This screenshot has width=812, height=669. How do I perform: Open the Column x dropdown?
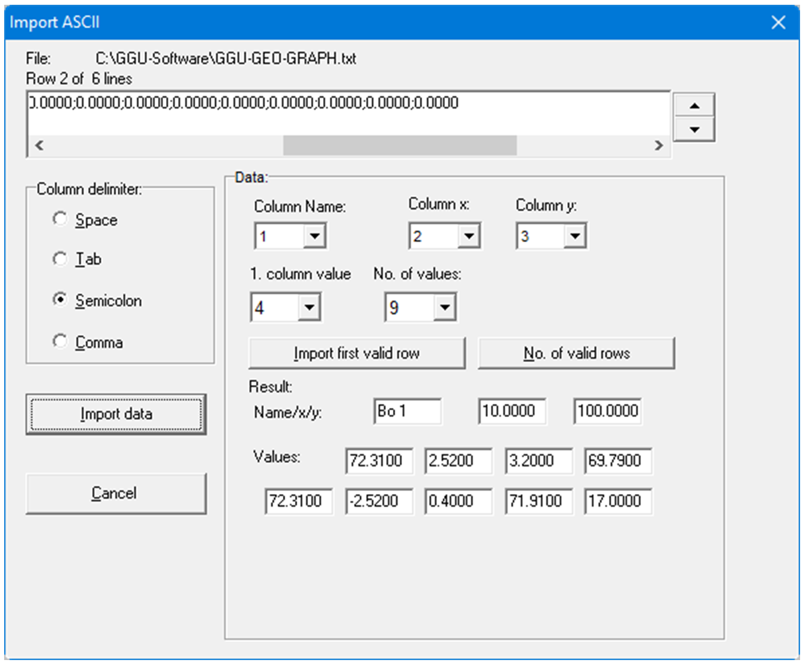(x=469, y=235)
